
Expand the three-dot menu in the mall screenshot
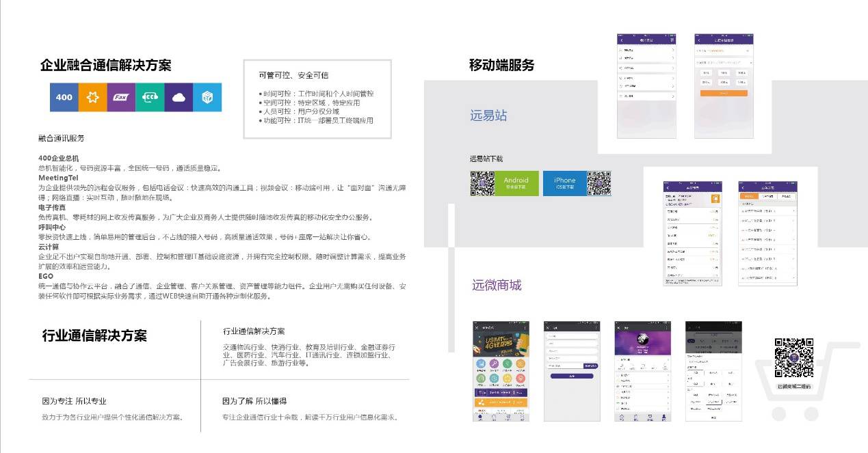[x=526, y=327]
